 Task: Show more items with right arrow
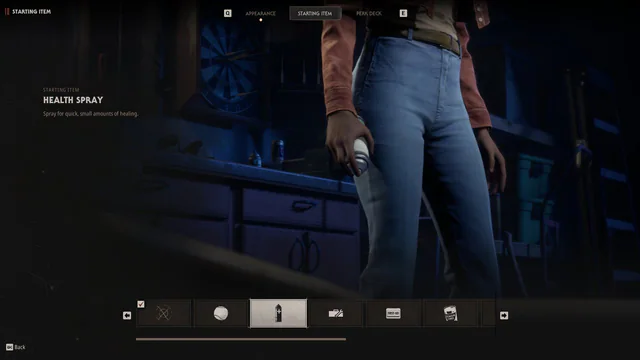point(504,316)
